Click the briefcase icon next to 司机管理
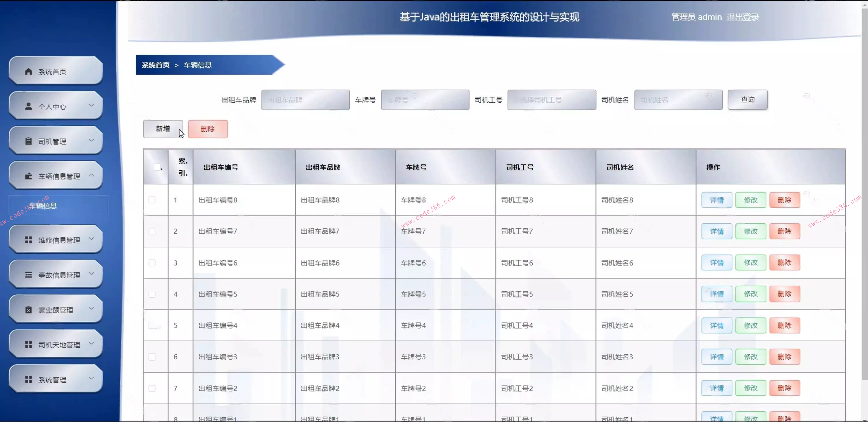The image size is (868, 422). click(x=28, y=141)
